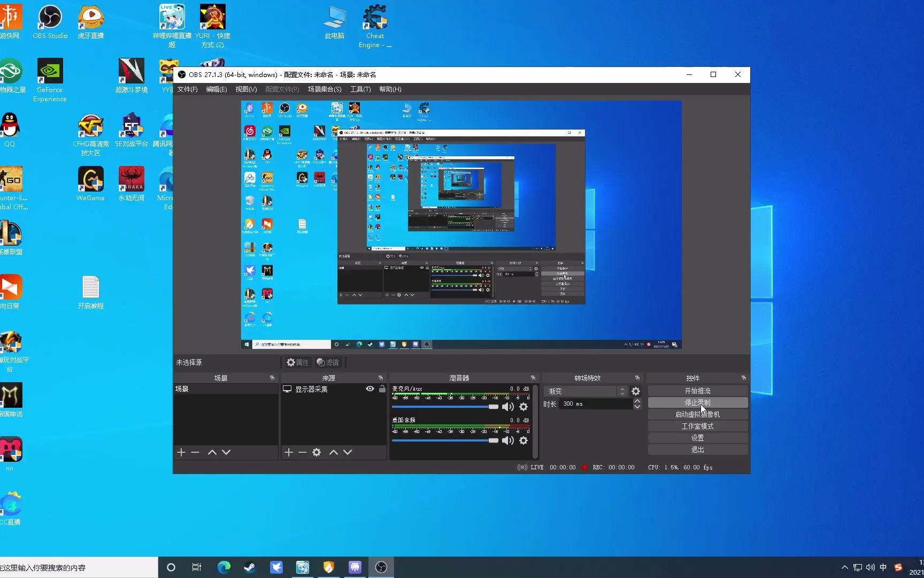Pop out the 混音器 dock panel

click(533, 378)
